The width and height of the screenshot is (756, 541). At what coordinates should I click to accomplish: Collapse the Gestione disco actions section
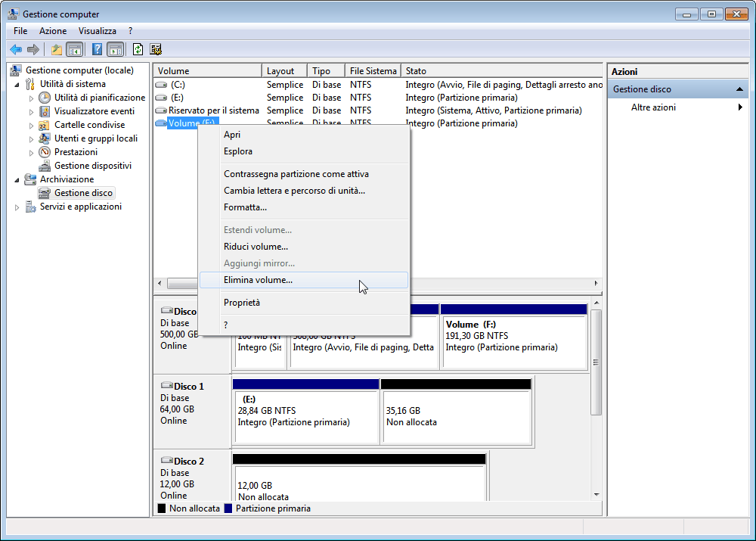pyautogui.click(x=739, y=89)
